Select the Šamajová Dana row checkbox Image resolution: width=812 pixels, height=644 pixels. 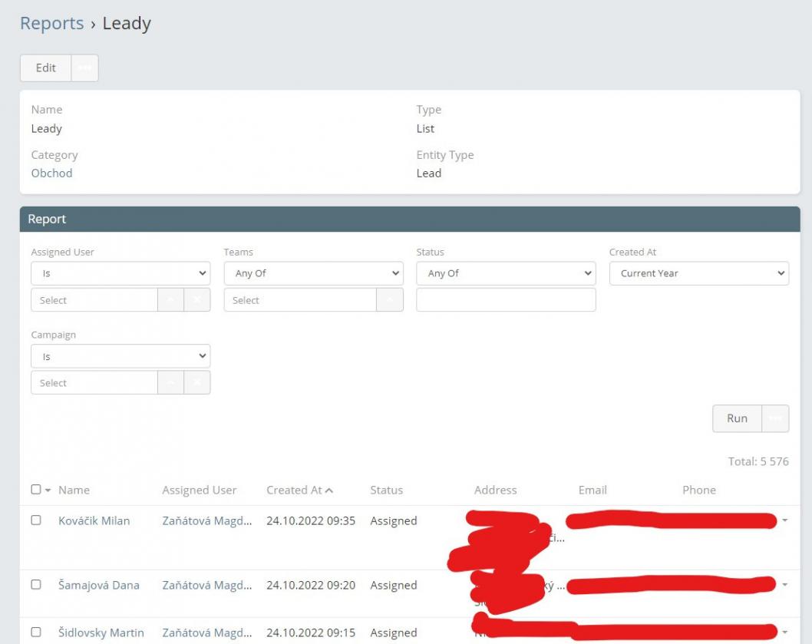point(36,585)
